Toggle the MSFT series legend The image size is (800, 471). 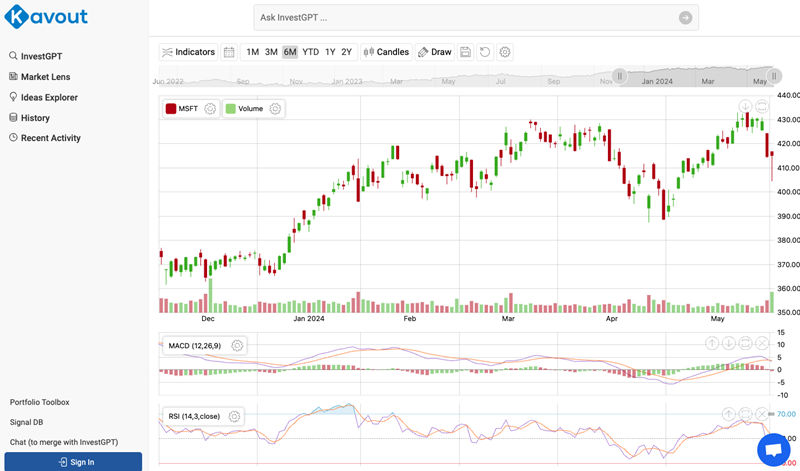click(183, 108)
